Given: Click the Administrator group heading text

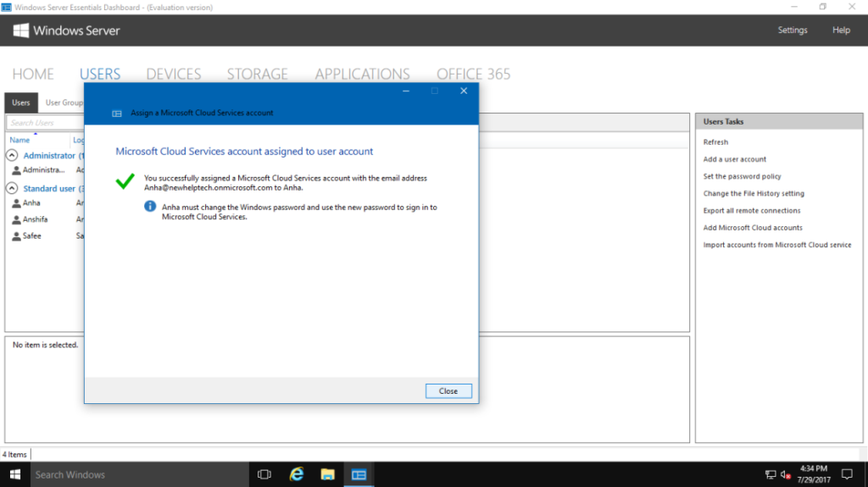Looking at the screenshot, I should point(48,156).
